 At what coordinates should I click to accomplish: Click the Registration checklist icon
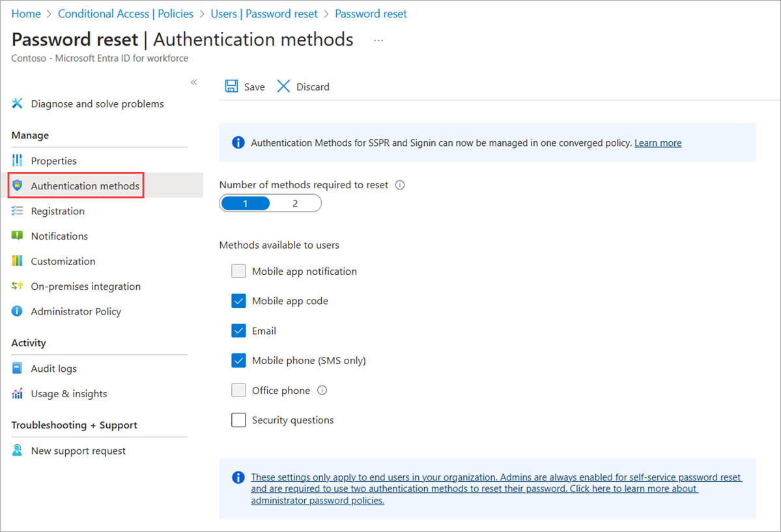coord(18,211)
